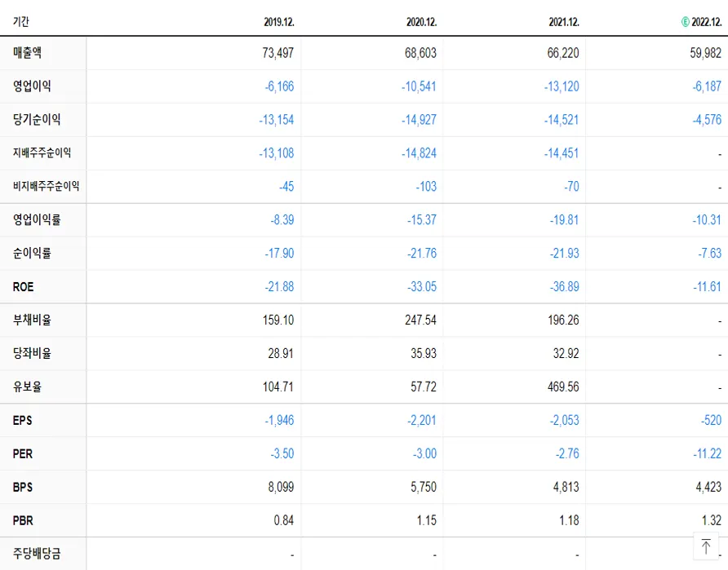Select PBR value 1.32
728x570 pixels.
(712, 520)
